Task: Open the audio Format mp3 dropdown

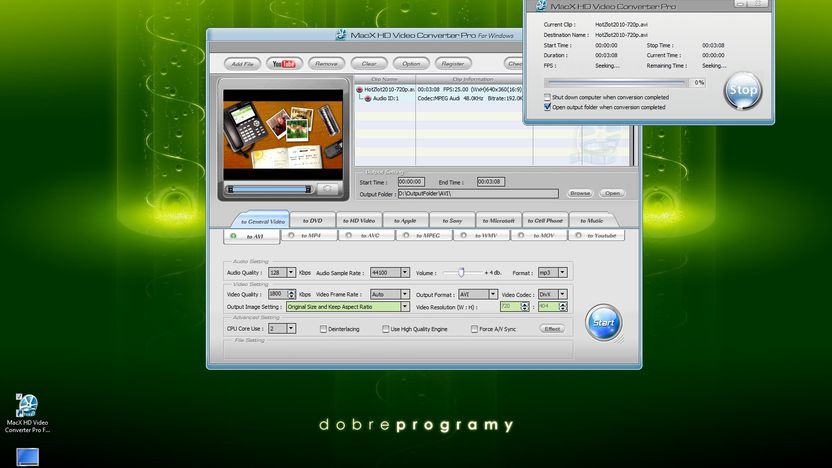Action: [x=562, y=272]
